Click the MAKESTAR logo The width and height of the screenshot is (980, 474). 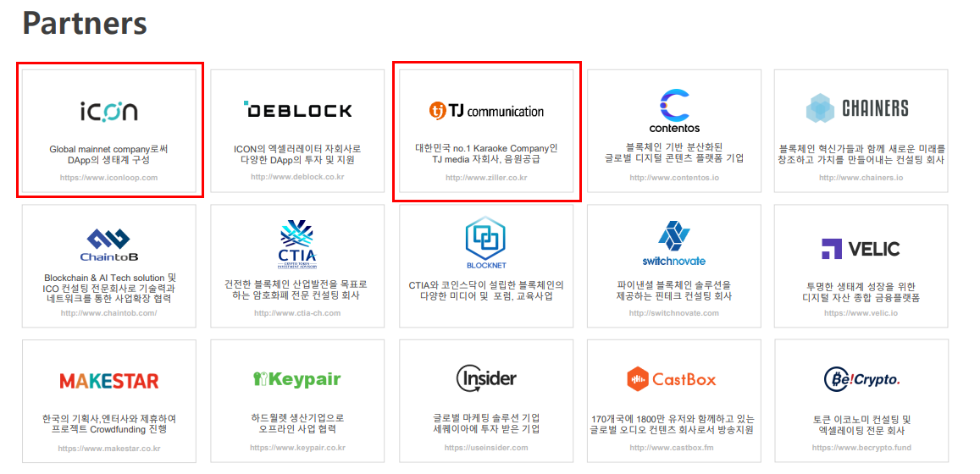108,380
